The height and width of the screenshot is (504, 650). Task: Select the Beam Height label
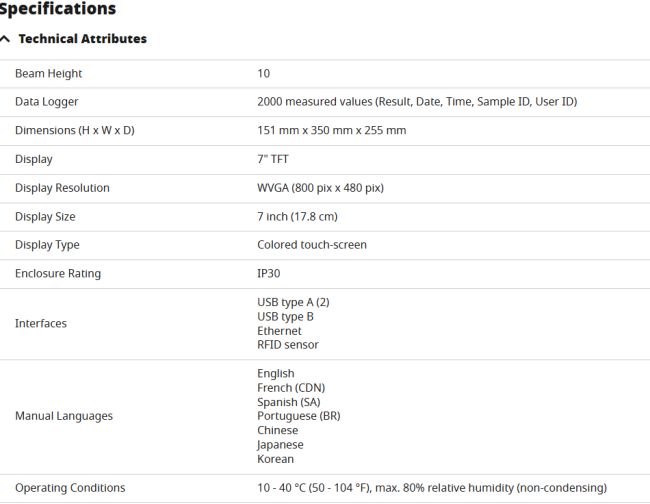pyautogui.click(x=49, y=74)
